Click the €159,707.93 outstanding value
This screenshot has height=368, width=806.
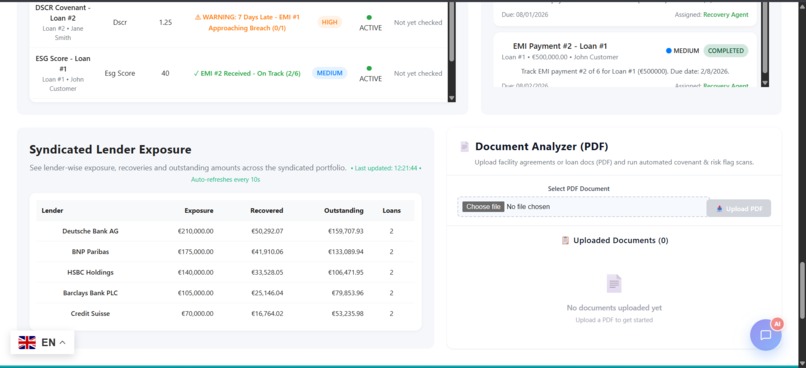click(x=345, y=231)
